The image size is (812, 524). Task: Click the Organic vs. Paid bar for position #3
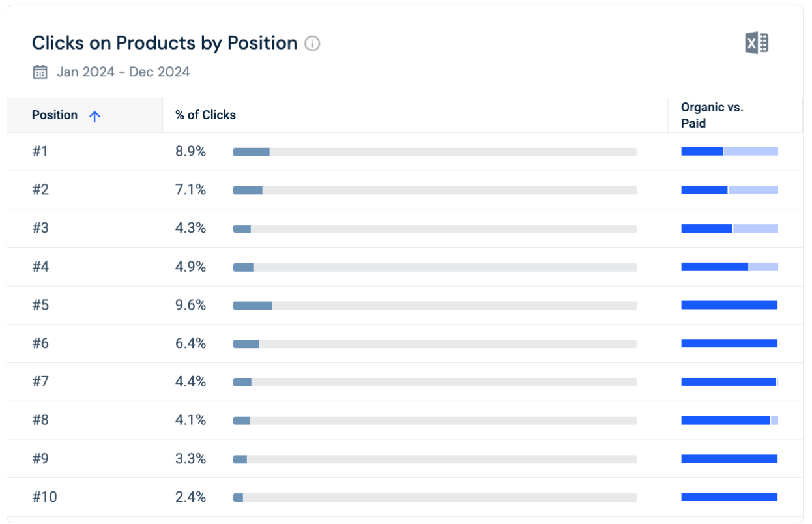coord(729,228)
